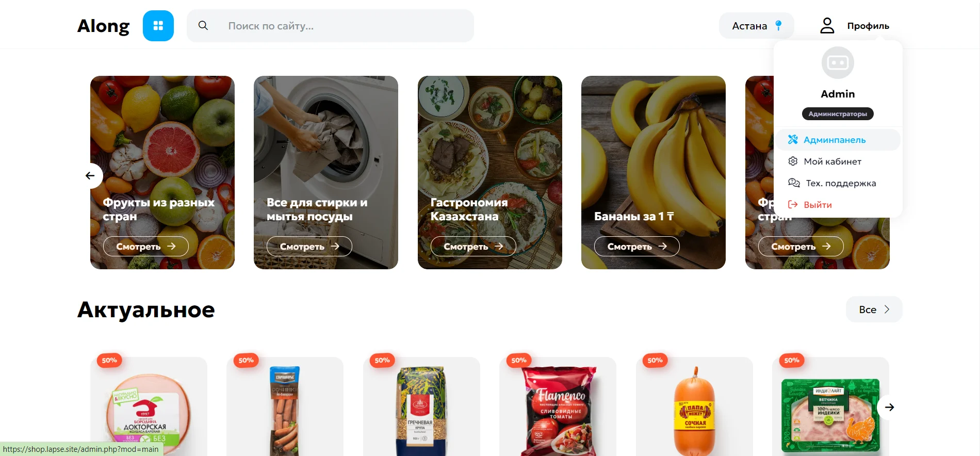Click the Admin avatar image
The image size is (980, 456).
pos(838,63)
